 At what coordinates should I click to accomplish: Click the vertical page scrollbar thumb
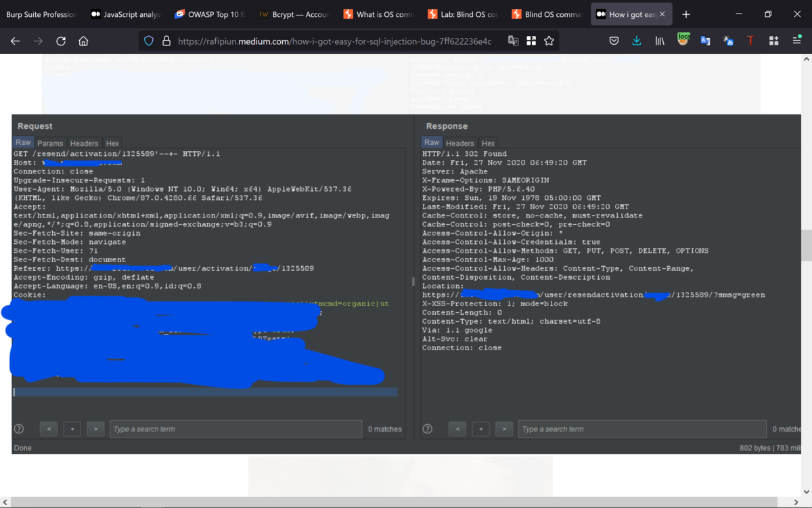click(806, 245)
